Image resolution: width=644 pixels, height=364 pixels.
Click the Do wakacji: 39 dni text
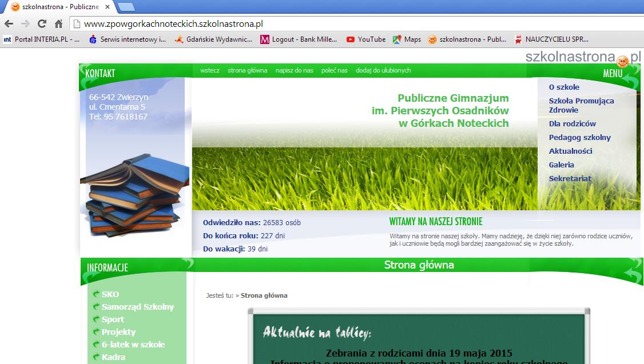235,249
